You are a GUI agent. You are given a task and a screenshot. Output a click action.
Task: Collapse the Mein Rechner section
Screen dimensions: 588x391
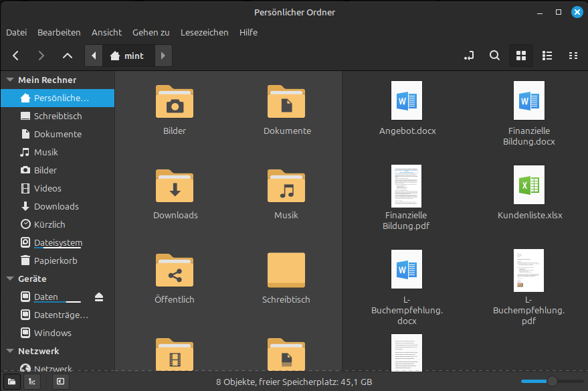pyautogui.click(x=10, y=80)
